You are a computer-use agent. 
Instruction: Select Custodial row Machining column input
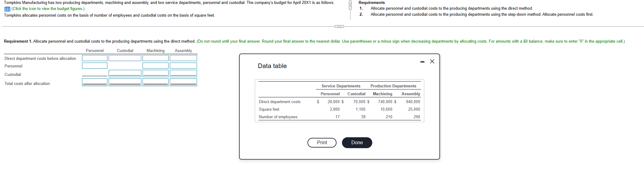pyautogui.click(x=156, y=73)
